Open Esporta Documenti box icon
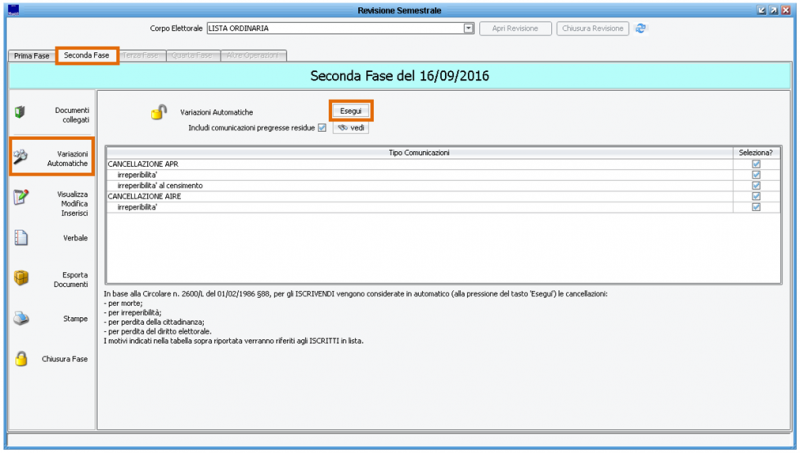 pyautogui.click(x=21, y=278)
